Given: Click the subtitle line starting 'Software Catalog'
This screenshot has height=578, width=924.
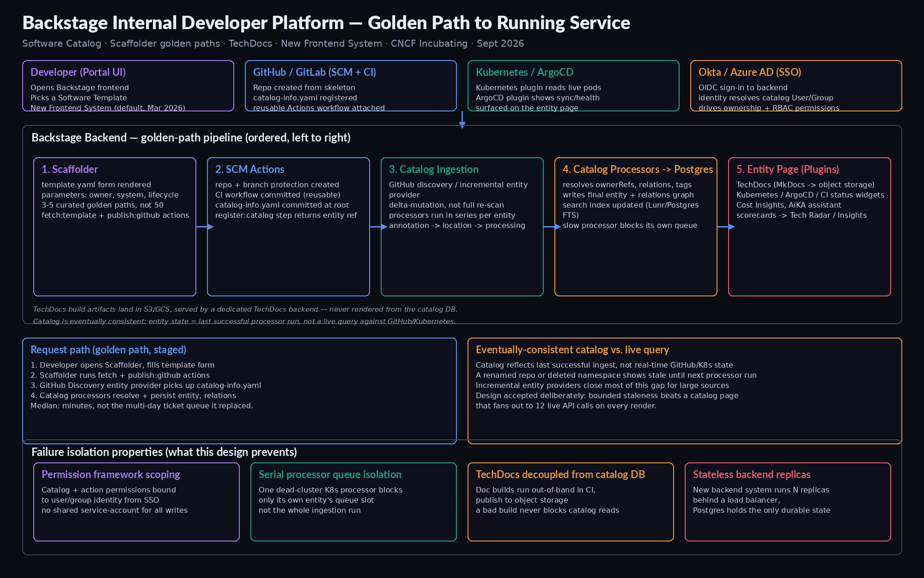Looking at the screenshot, I should click(273, 43).
